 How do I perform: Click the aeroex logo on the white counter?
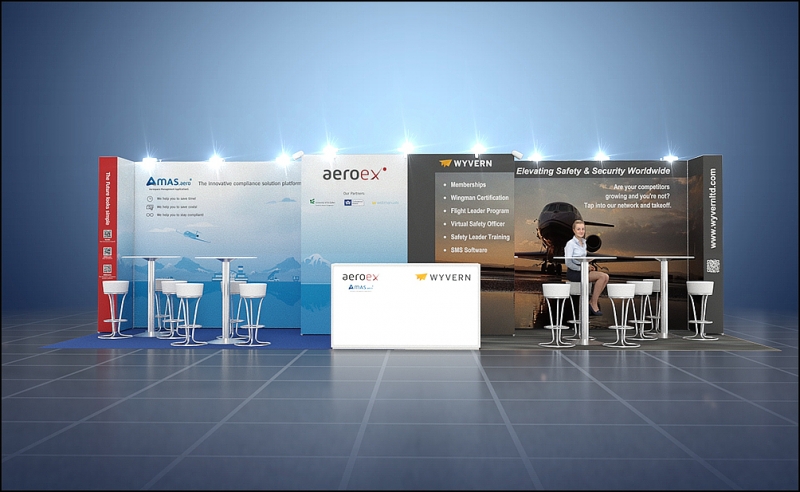click(360, 277)
